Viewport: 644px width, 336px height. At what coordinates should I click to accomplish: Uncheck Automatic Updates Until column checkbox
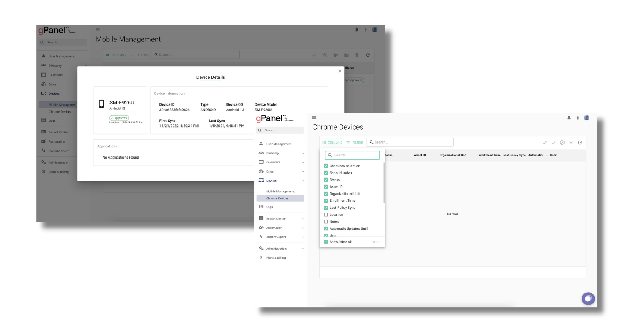[x=326, y=228]
